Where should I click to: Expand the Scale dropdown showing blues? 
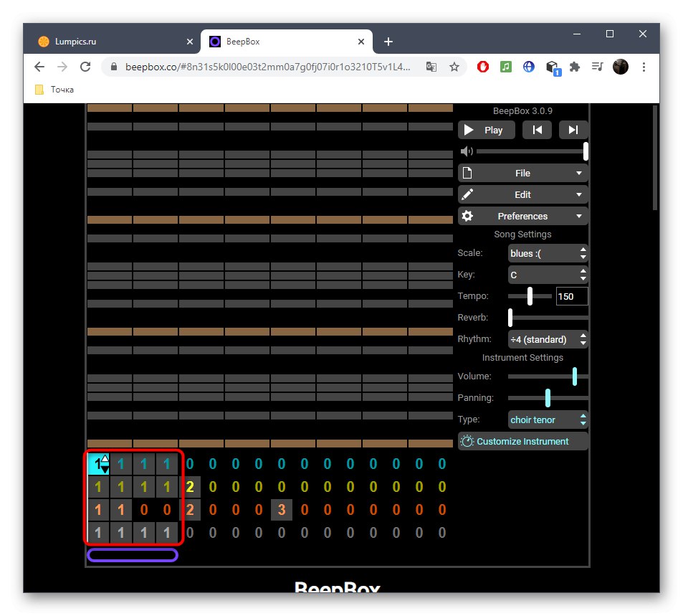coord(548,253)
